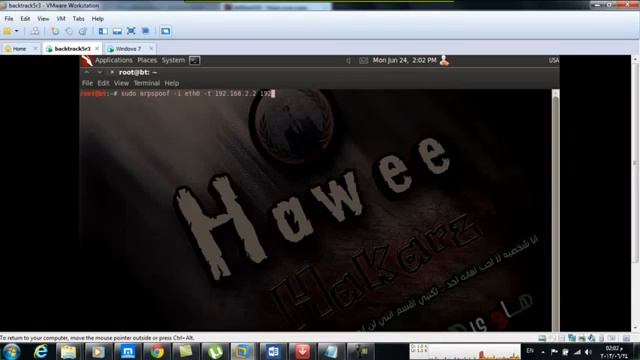This screenshot has width=640, height=360.
Task: Open the Places menu in BackTrack
Action: 147,60
